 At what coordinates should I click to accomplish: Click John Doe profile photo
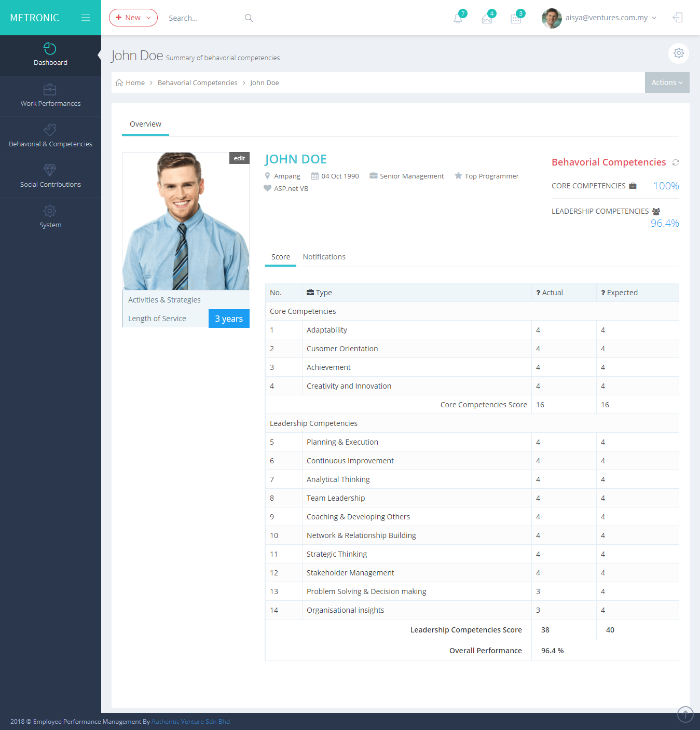click(x=186, y=221)
